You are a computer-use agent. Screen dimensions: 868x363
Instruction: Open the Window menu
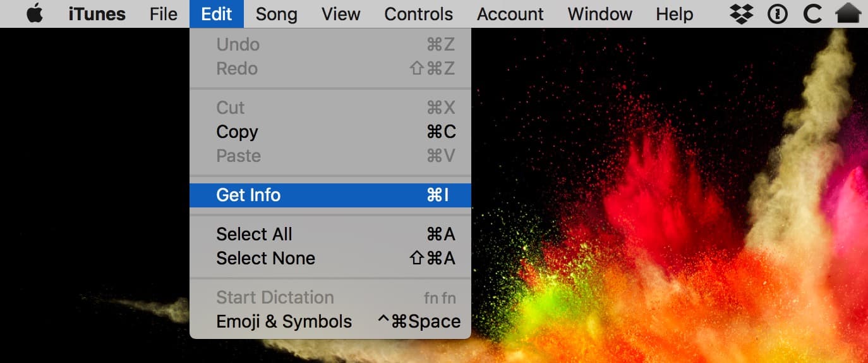[600, 14]
